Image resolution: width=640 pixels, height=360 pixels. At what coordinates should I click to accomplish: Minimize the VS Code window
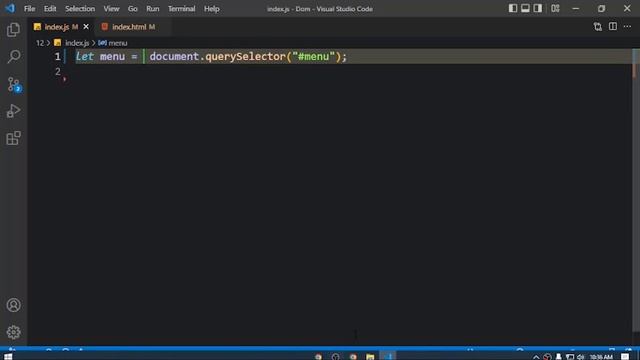click(576, 8)
